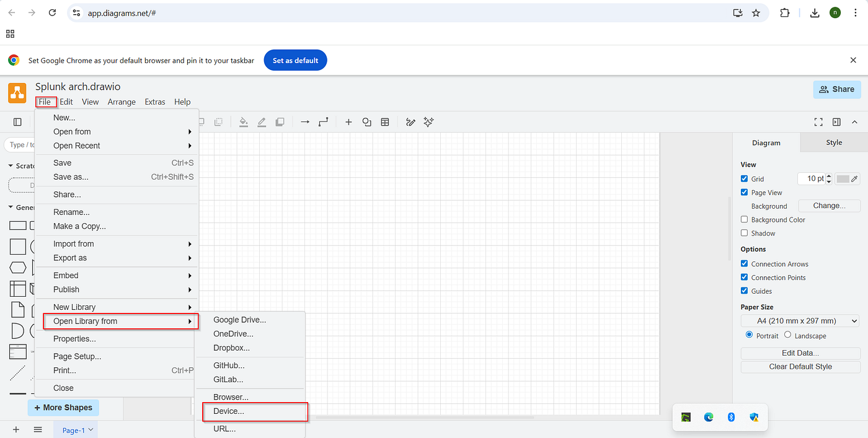This screenshot has height=438, width=868.
Task: Click the Edit Data... button
Action: pyautogui.click(x=800, y=353)
